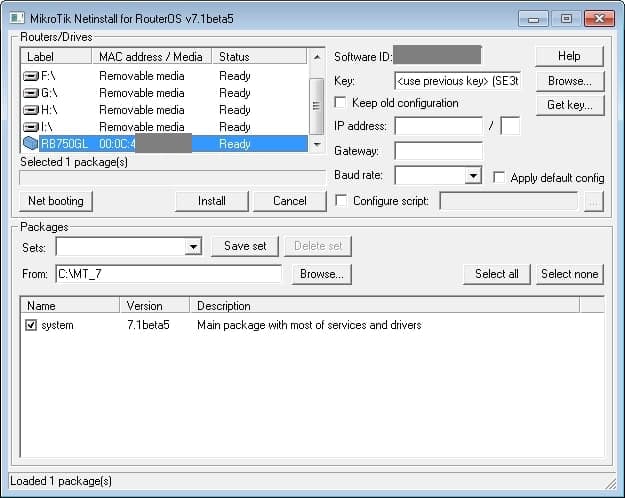Minimize the Netinstall window

pyautogui.click(x=533, y=19)
